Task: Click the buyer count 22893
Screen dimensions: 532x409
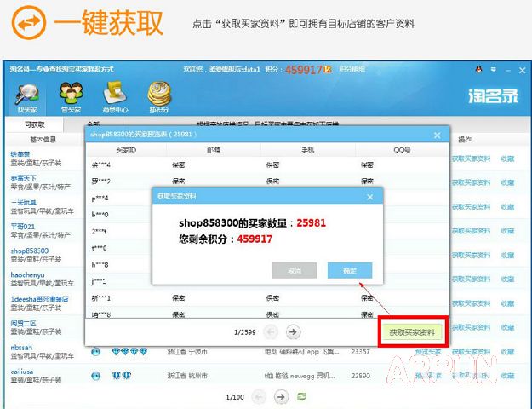Action: [x=360, y=376]
